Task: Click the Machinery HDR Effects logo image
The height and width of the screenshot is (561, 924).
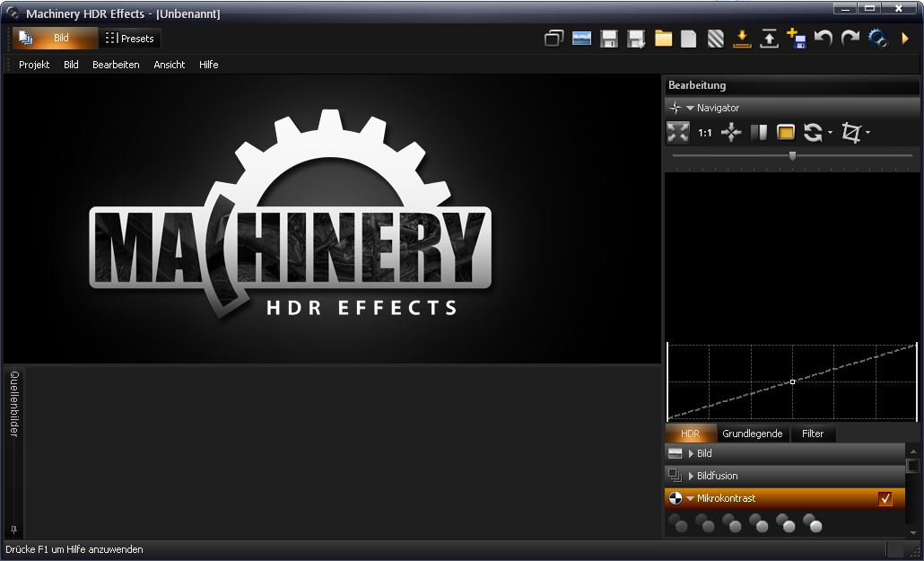Action: coord(291,215)
